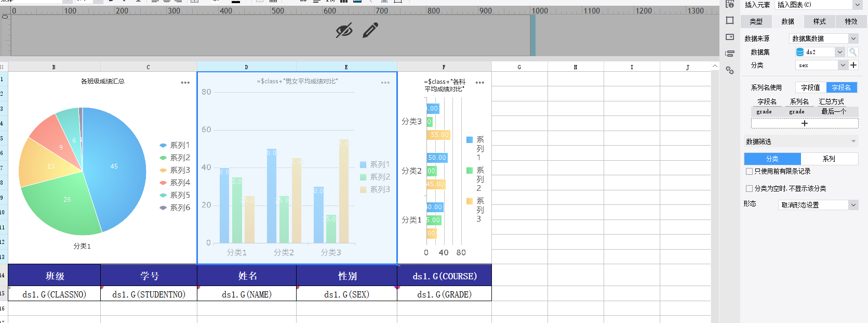Click 系列2 in the bar chart legend
This screenshot has height=323, width=868.
click(375, 177)
